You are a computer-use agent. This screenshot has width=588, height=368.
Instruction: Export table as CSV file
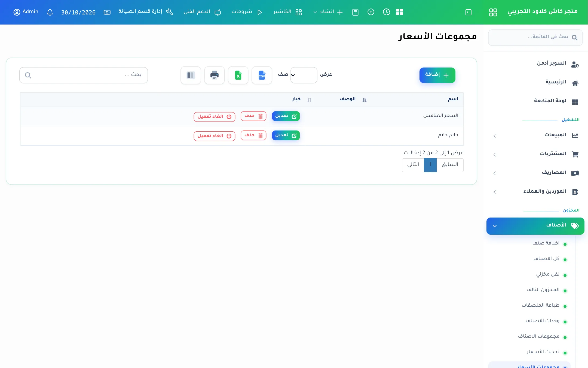point(262,75)
